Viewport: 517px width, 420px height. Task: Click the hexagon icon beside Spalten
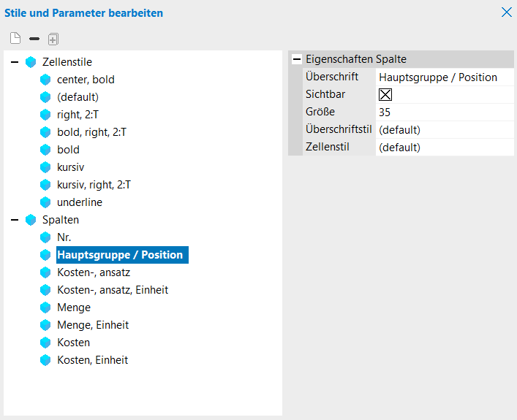(31, 220)
